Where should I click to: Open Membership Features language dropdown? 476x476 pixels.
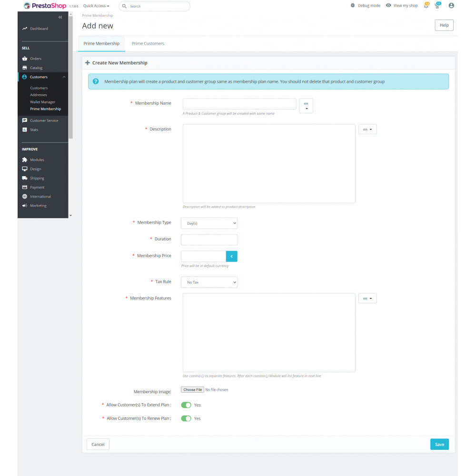pos(367,298)
